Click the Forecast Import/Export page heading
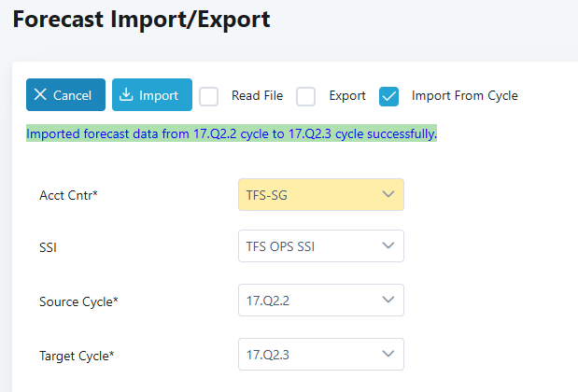Screen dimensions: 578x392 coord(141,20)
